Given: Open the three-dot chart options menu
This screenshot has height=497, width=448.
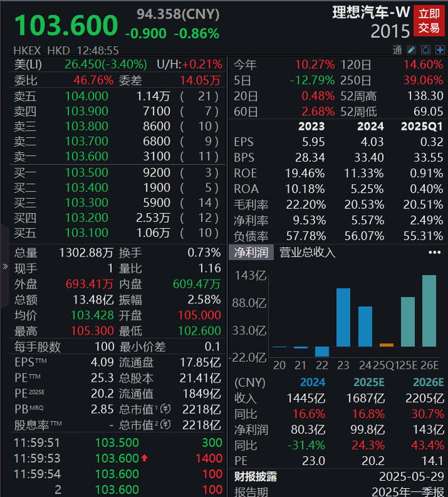Looking at the screenshot, I should [x=434, y=253].
